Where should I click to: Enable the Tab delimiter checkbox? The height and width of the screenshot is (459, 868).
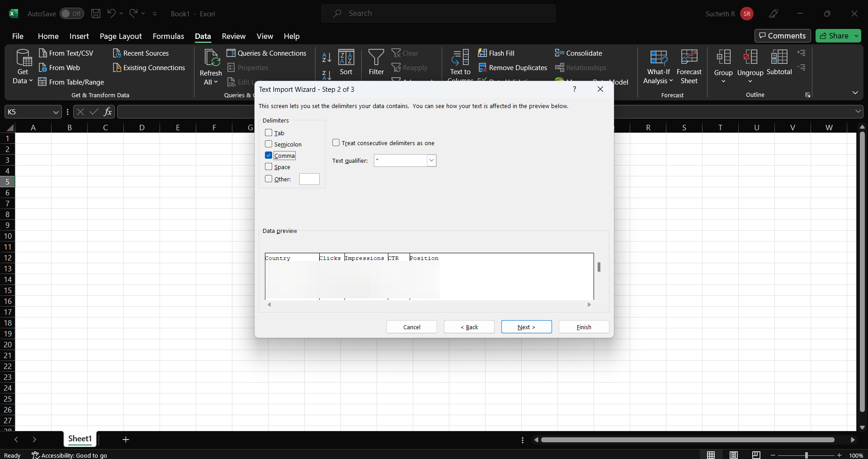(x=268, y=132)
